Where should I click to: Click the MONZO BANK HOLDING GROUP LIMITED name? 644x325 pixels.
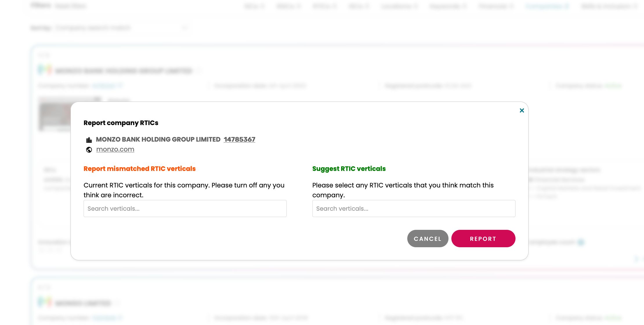point(158,139)
